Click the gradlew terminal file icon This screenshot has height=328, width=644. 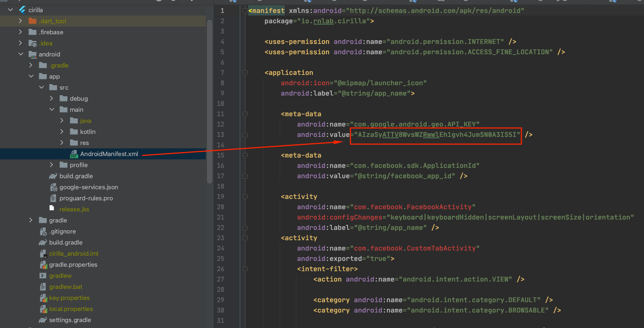coord(43,276)
